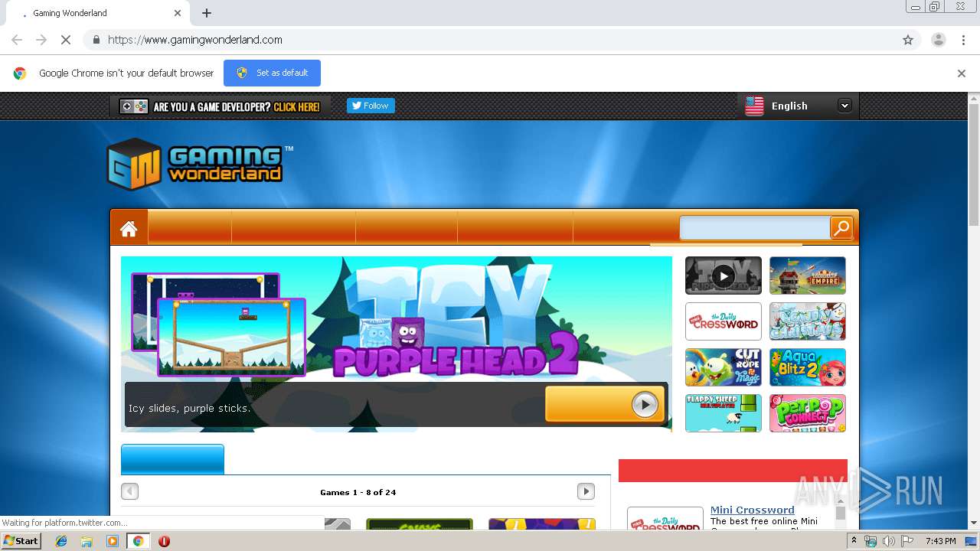
Task: Open the game developer Click Here banner
Action: [x=221, y=106]
